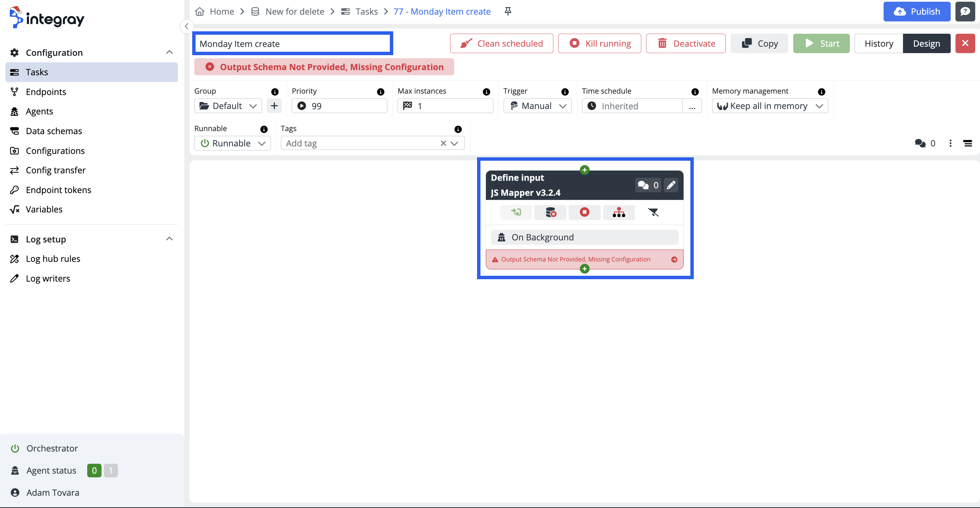Click the green input arrow icon in step
980x508 pixels.
click(516, 212)
